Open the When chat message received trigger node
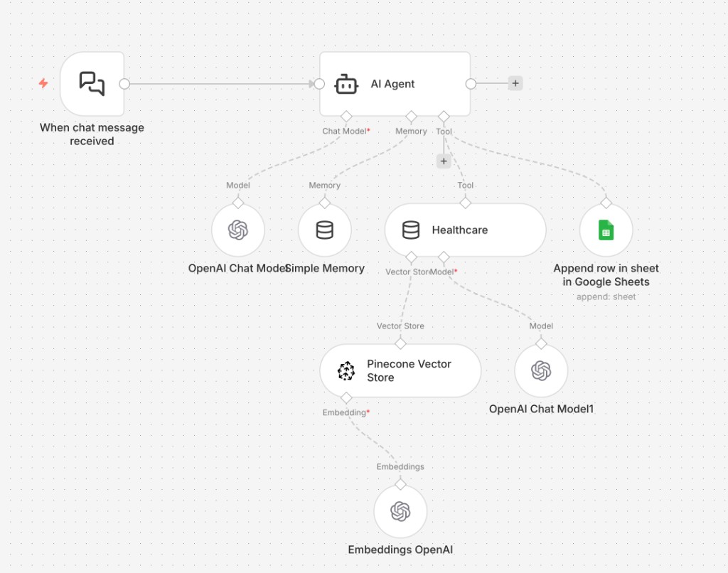The width and height of the screenshot is (728, 573). tap(92, 83)
